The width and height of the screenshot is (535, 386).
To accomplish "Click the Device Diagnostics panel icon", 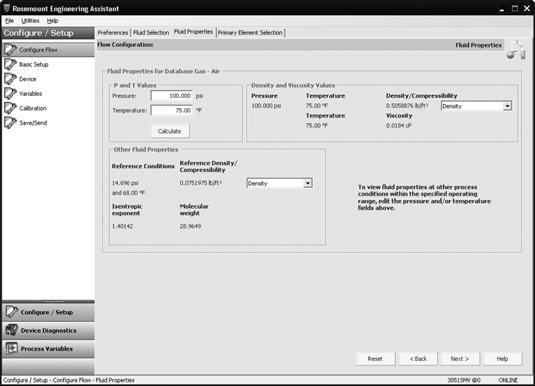I will [x=12, y=330].
